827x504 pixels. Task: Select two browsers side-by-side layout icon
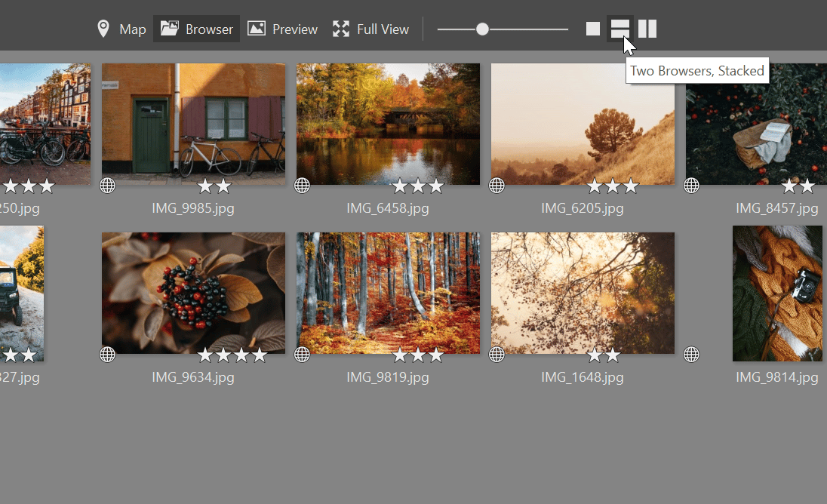(x=647, y=29)
